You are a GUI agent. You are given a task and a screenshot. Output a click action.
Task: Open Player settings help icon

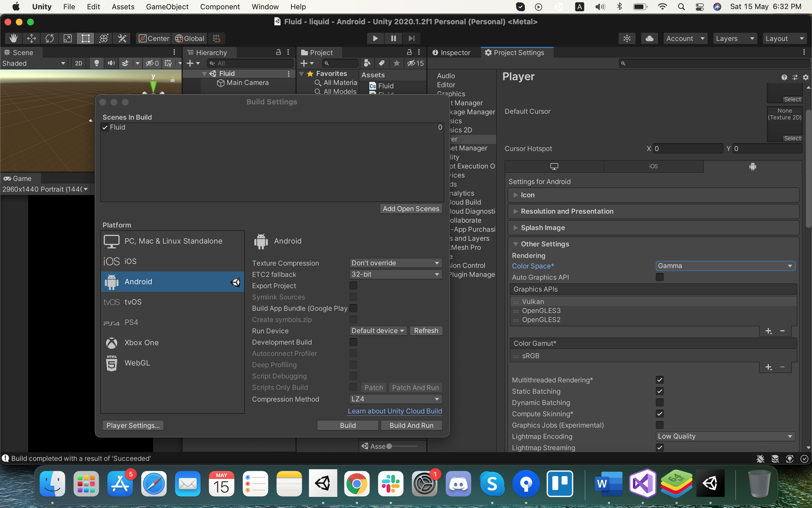(784, 77)
